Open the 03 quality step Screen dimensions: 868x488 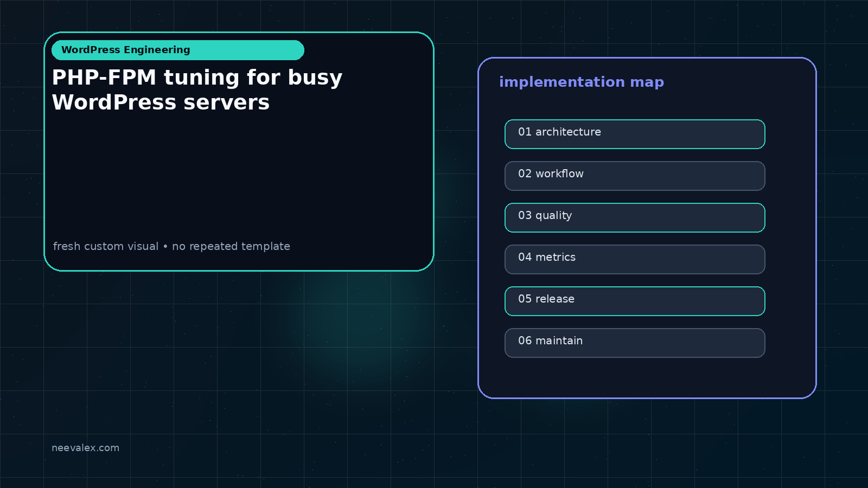click(635, 217)
